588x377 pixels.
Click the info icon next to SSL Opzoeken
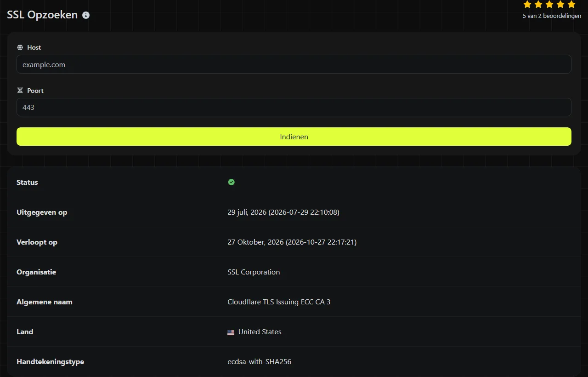(86, 15)
